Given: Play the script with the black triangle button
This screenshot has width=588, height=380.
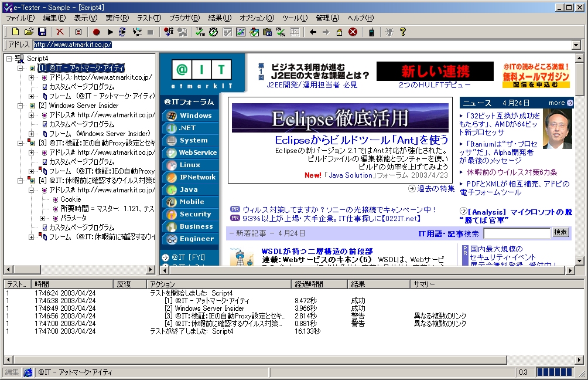Looking at the screenshot, I should pos(110,32).
